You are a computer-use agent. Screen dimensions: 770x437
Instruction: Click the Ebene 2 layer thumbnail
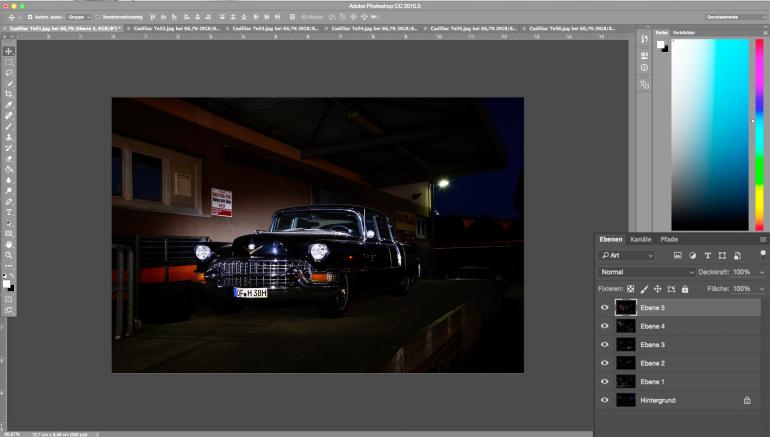626,363
